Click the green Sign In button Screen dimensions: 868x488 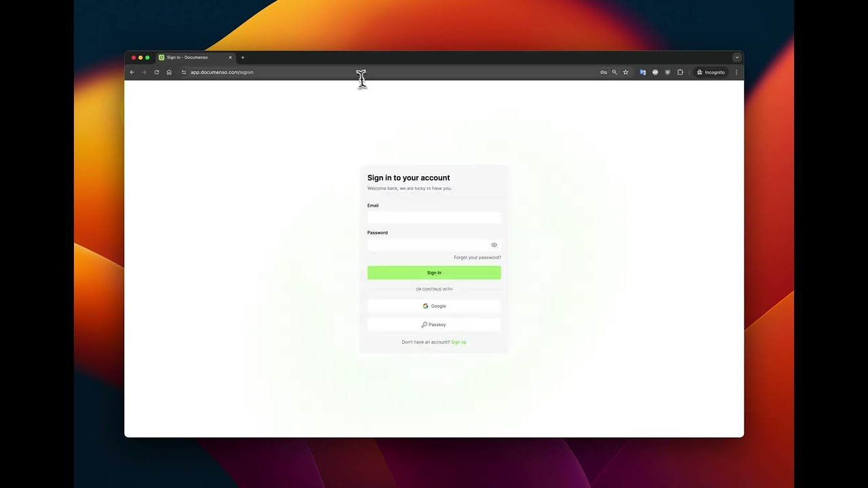coord(434,272)
